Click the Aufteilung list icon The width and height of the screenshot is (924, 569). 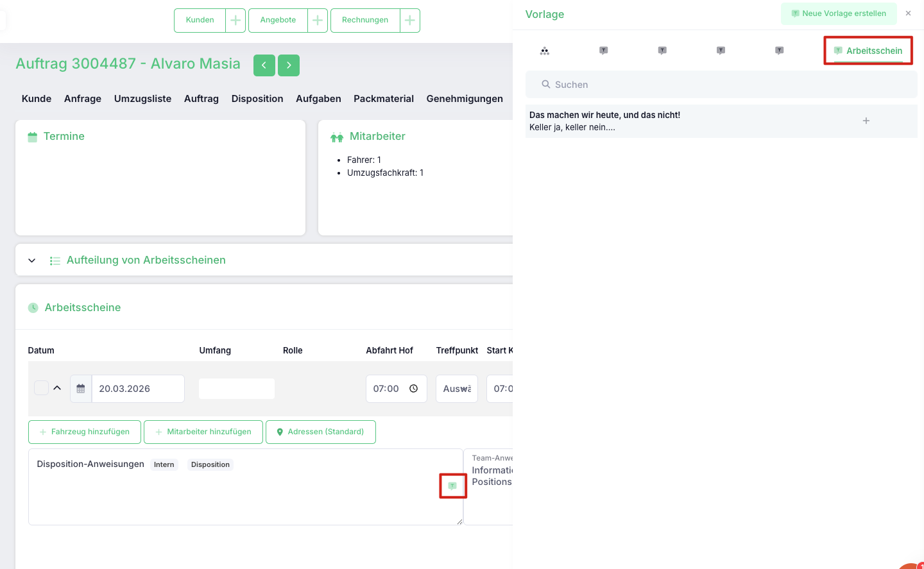pyautogui.click(x=55, y=261)
